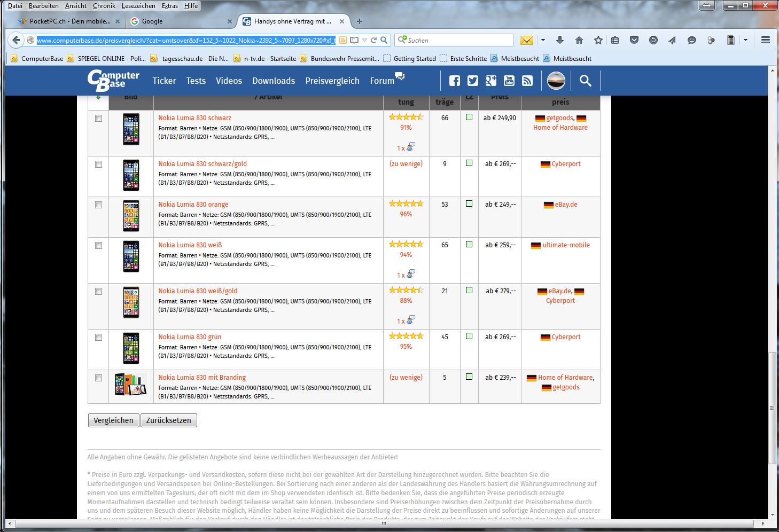This screenshot has height=532, width=779.
Task: Open Downloads arrow in Firefox toolbar
Action: (560, 40)
